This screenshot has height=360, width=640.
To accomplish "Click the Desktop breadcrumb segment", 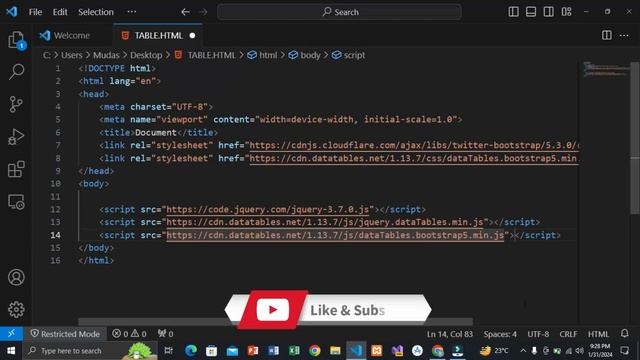I will [x=146, y=55].
